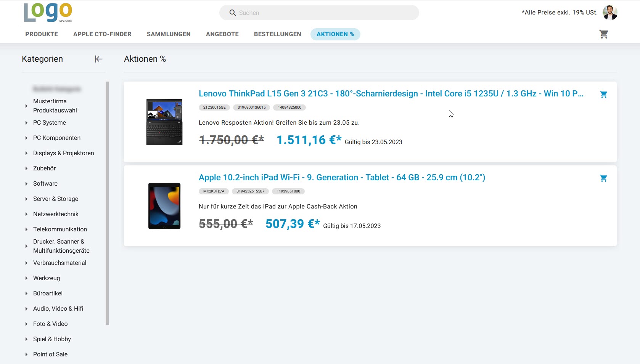Click the 21C30016GE part number chip

[214, 107]
